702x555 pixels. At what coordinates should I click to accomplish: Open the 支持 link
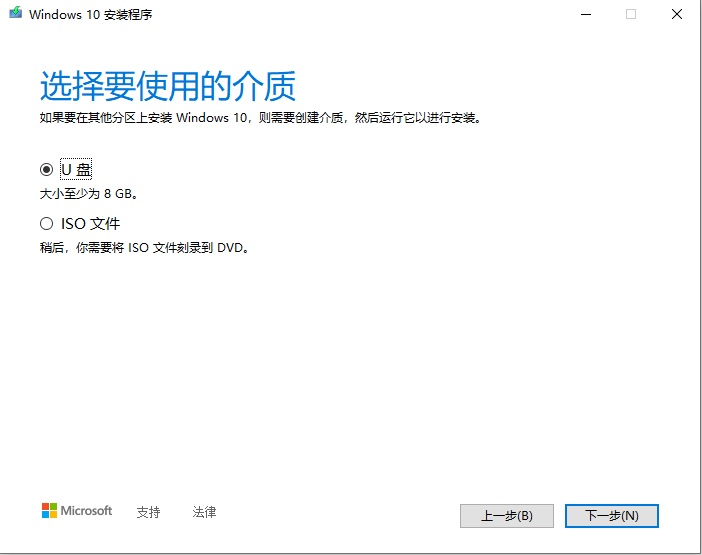click(148, 512)
